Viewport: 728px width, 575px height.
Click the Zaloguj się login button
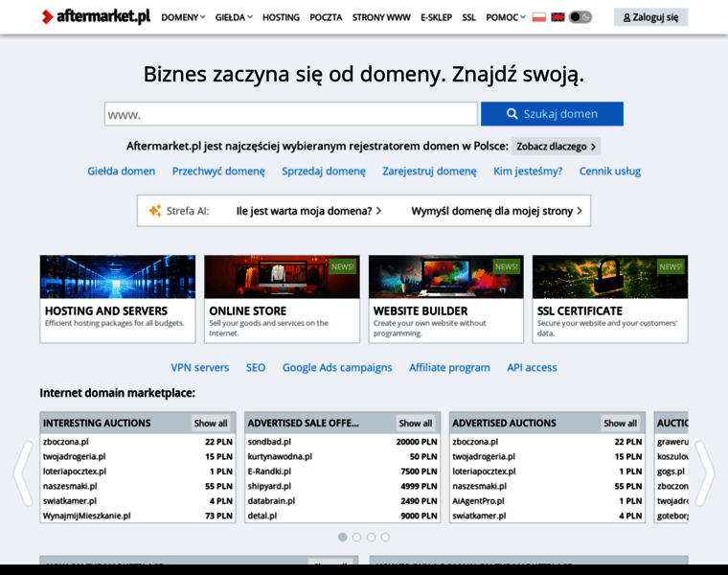[x=650, y=17]
